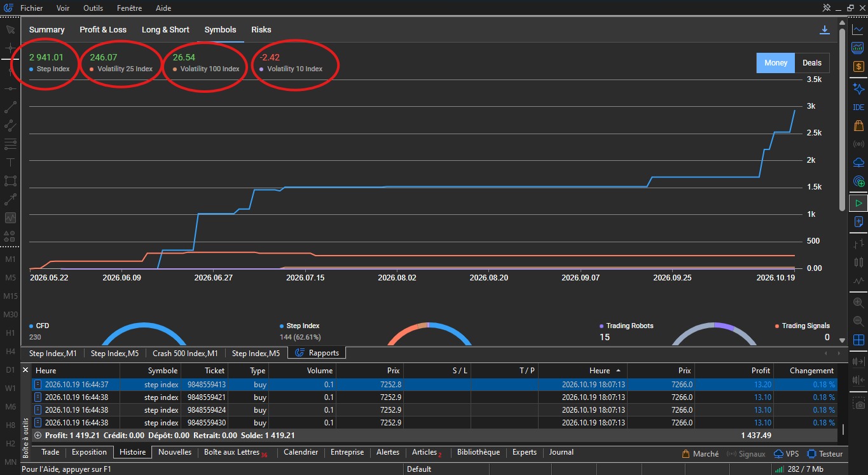Take a screenshot with camera icon
Viewport: 868px width, 475px height.
coord(858,404)
